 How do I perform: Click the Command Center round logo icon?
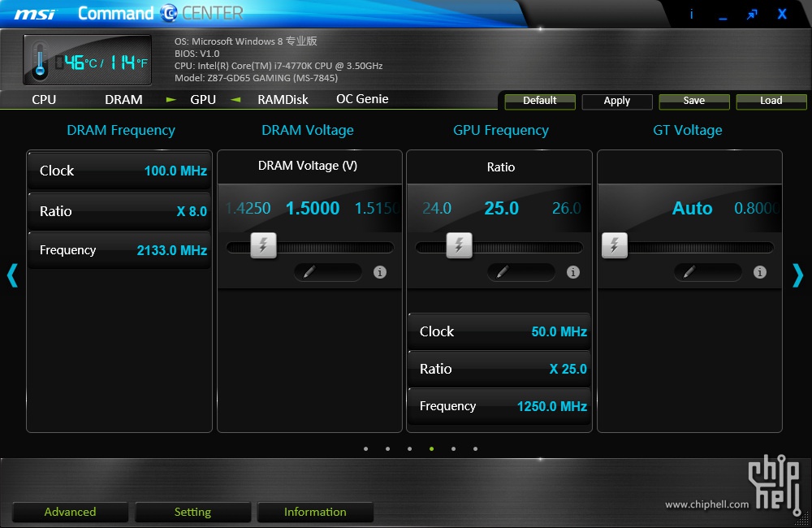(169, 14)
